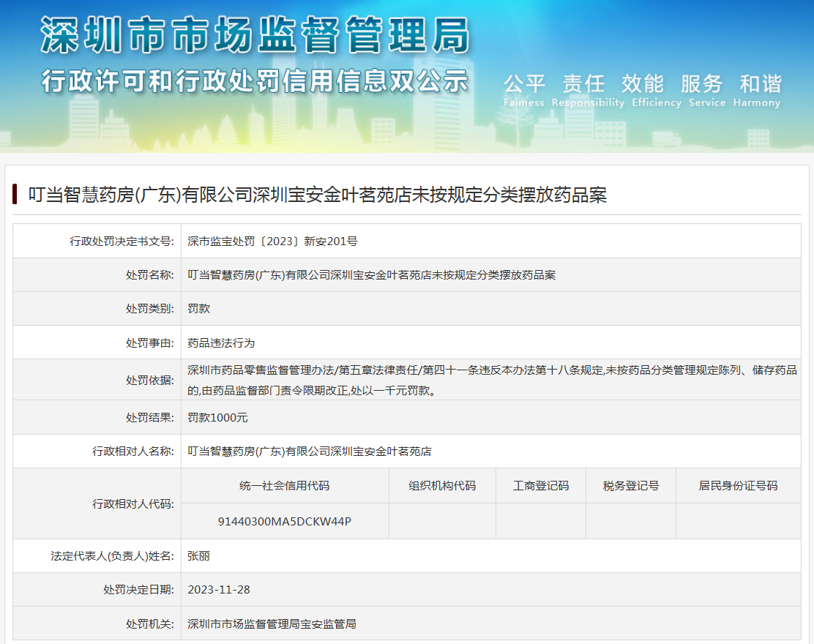
Task: Click the 法定代表人(负责人)姓名 label
Action: (112, 556)
